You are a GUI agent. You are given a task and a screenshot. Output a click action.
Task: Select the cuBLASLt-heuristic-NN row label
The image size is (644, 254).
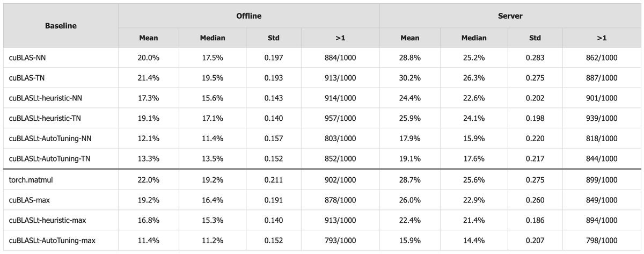click(46, 98)
